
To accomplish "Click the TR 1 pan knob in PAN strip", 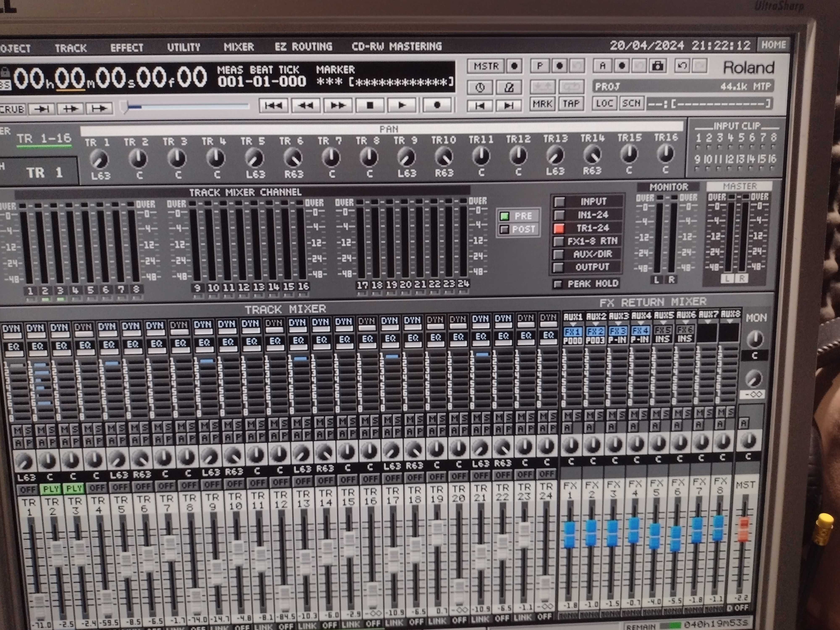I will click(x=99, y=159).
